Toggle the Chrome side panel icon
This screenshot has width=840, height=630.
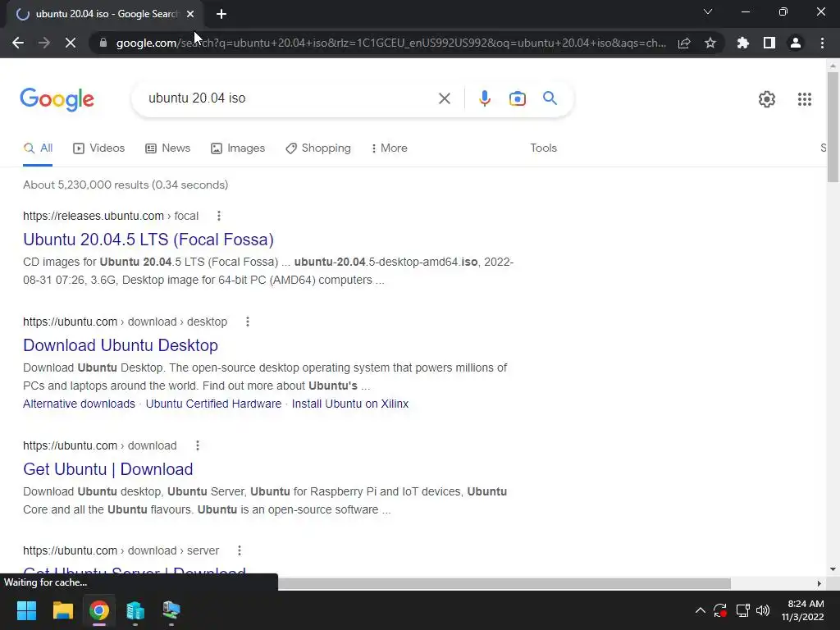pyautogui.click(x=769, y=43)
